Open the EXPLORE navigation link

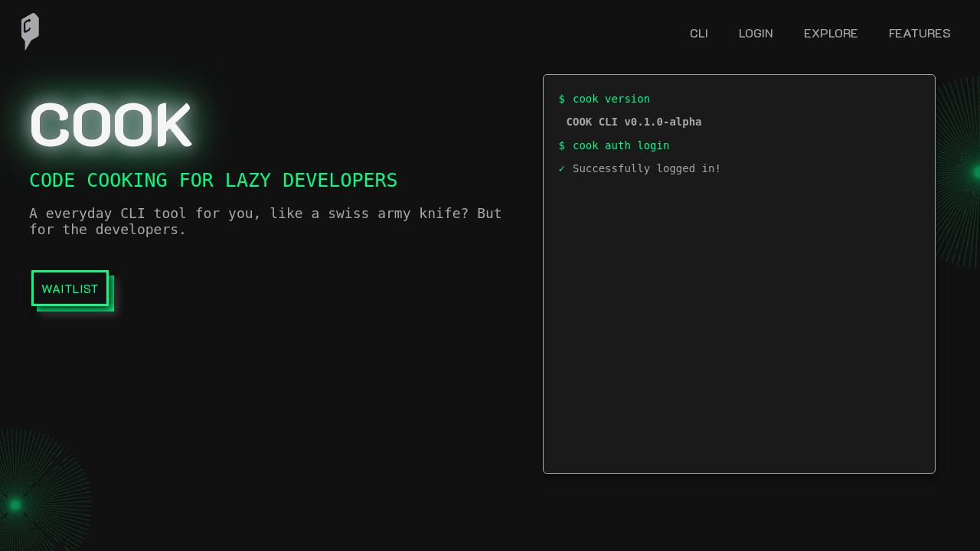pos(830,33)
